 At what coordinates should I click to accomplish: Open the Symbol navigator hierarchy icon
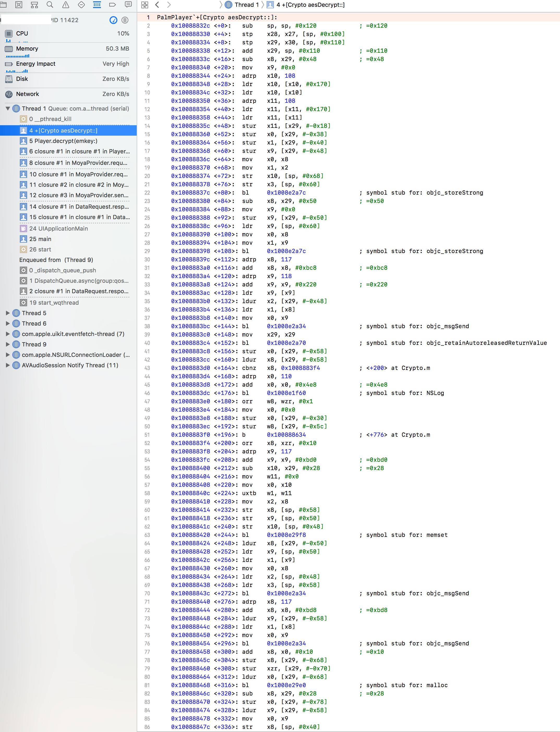(34, 5)
